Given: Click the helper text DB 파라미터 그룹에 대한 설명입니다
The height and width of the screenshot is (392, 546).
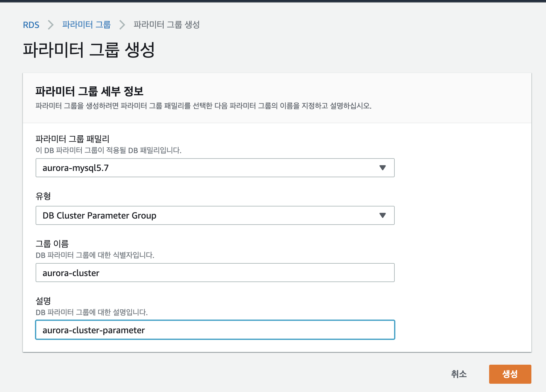Looking at the screenshot, I should tap(92, 312).
